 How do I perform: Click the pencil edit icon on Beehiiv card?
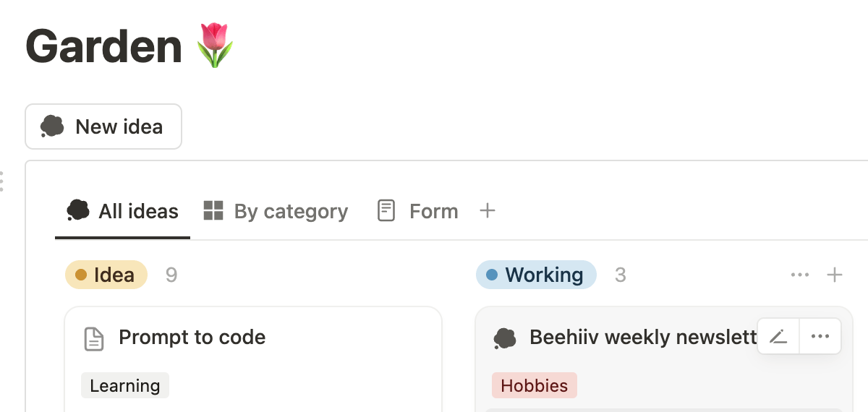[778, 337]
